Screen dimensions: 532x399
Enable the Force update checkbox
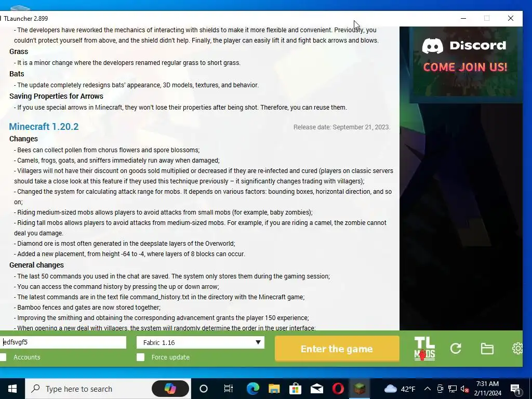(x=140, y=357)
